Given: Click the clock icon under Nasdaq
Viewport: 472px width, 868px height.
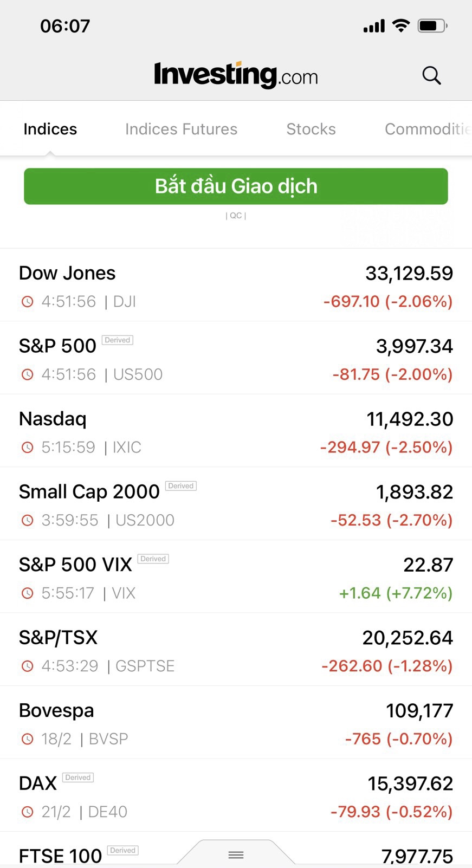Looking at the screenshot, I should click(x=27, y=448).
